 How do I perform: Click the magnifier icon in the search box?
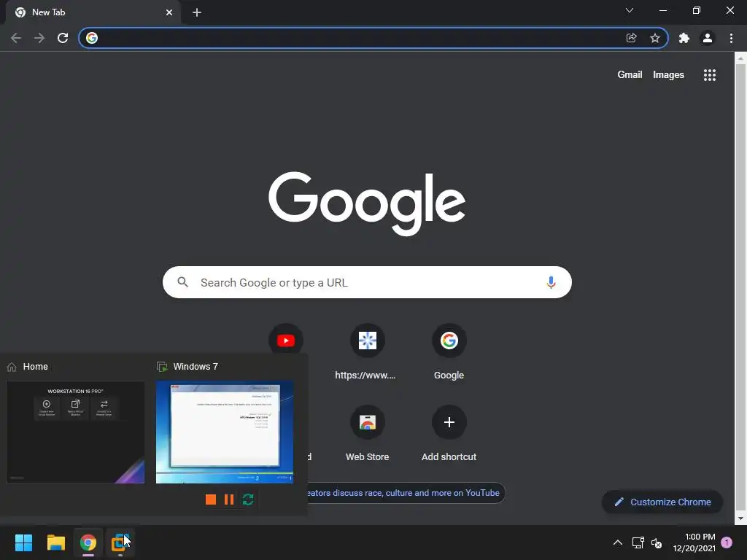click(182, 282)
